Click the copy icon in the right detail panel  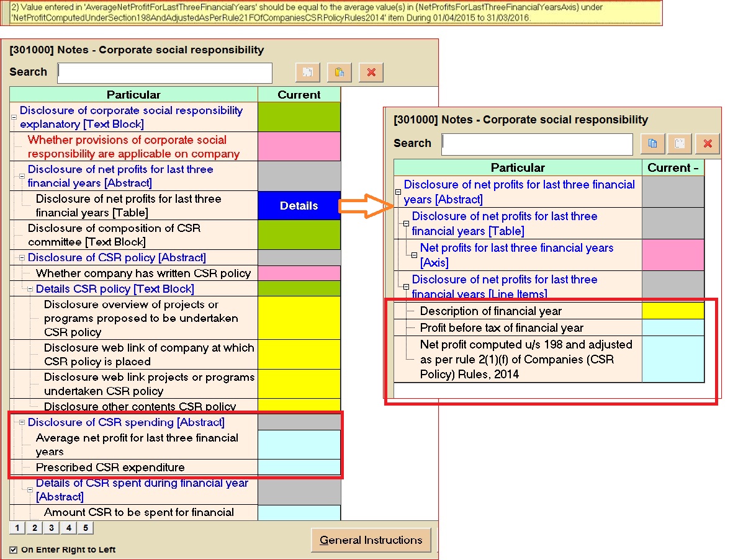652,144
